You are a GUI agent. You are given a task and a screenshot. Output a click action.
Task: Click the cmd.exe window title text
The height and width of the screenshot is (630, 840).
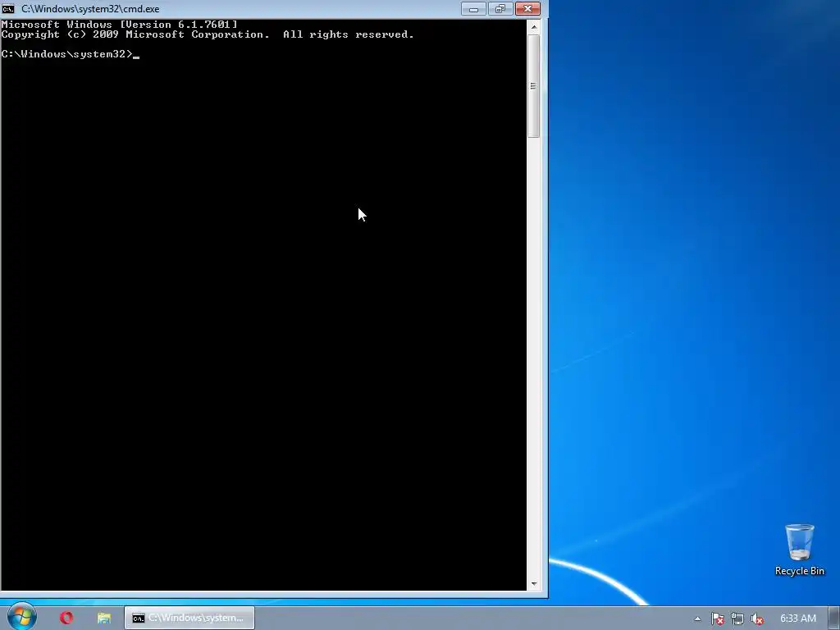pyautogui.click(x=90, y=9)
